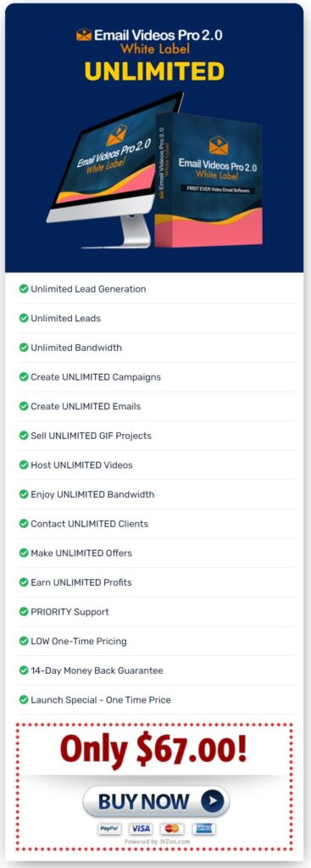Click the BUY NOW button
The image size is (311, 868).
click(x=156, y=801)
